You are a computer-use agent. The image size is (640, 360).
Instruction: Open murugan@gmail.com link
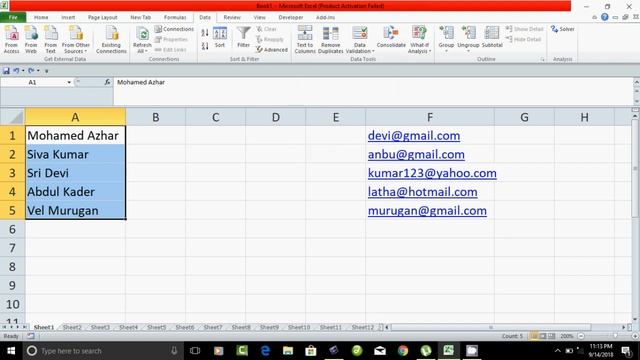click(x=427, y=211)
